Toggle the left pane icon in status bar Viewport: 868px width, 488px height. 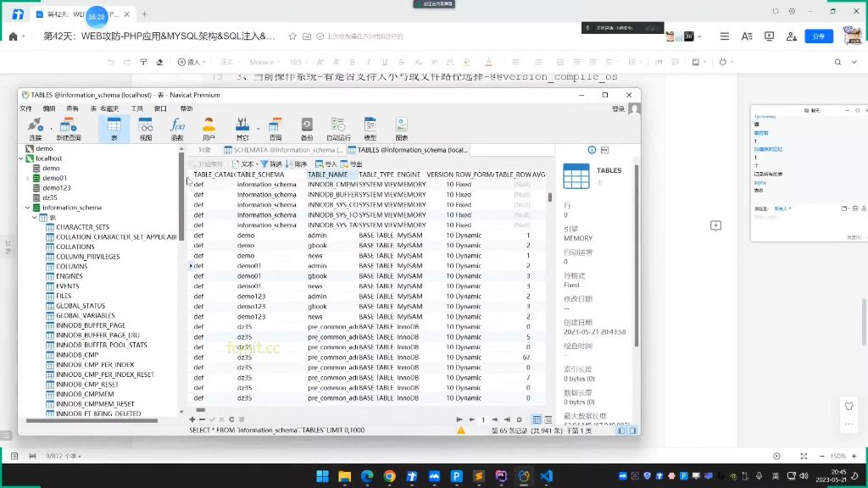coord(621,430)
